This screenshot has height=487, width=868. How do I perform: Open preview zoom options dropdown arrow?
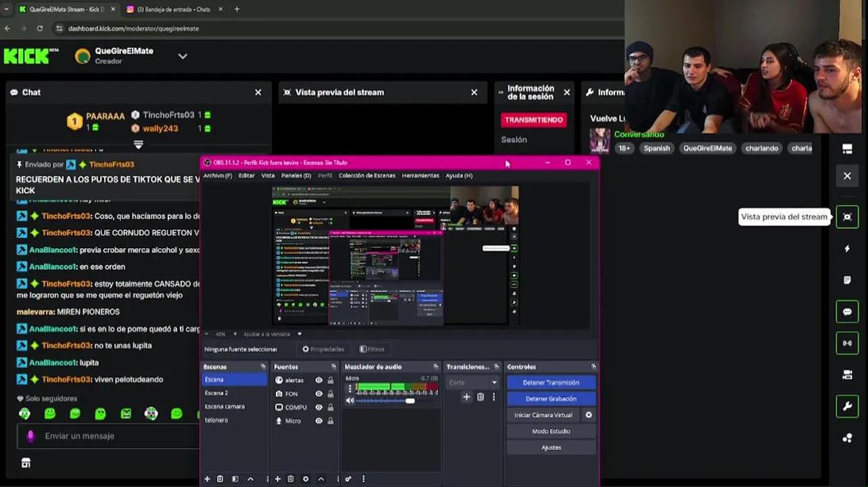(299, 334)
